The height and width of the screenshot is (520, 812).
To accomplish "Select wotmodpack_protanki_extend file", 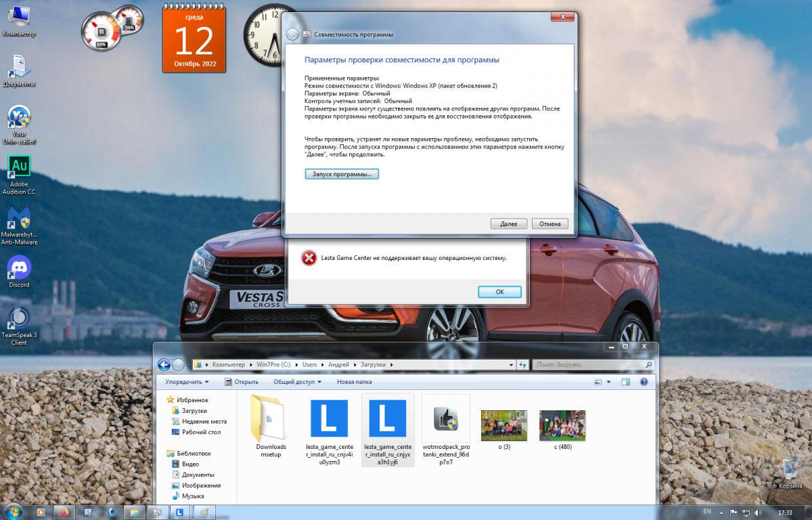I will click(x=446, y=431).
